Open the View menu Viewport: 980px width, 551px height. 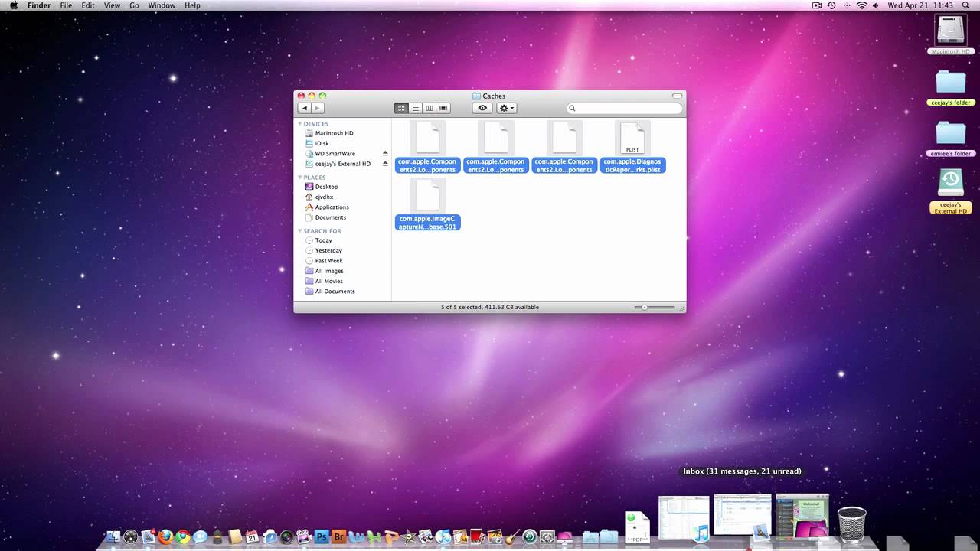(112, 5)
